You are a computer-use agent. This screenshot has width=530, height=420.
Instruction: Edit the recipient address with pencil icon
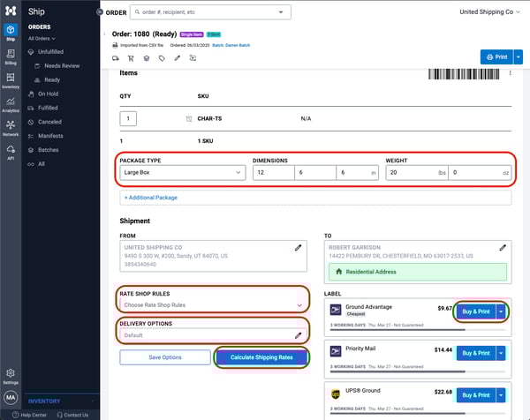(503, 248)
